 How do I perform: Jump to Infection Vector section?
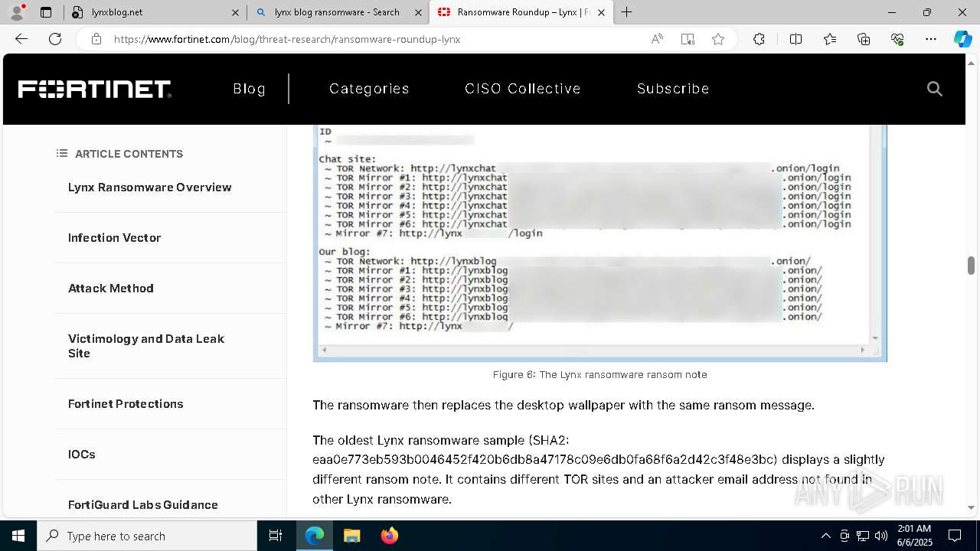pyautogui.click(x=115, y=238)
